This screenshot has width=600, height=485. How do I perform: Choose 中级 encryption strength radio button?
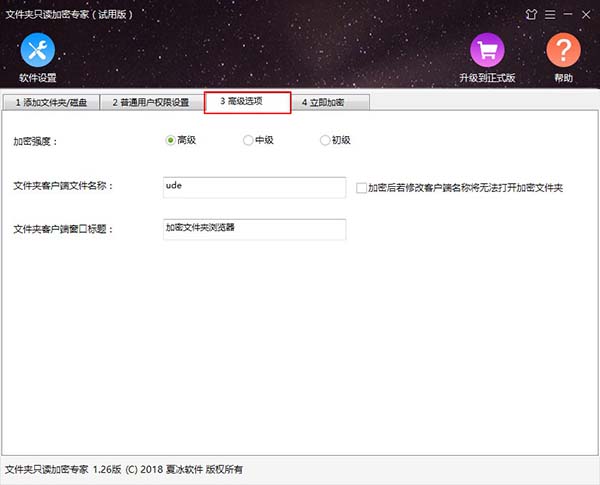pos(248,141)
